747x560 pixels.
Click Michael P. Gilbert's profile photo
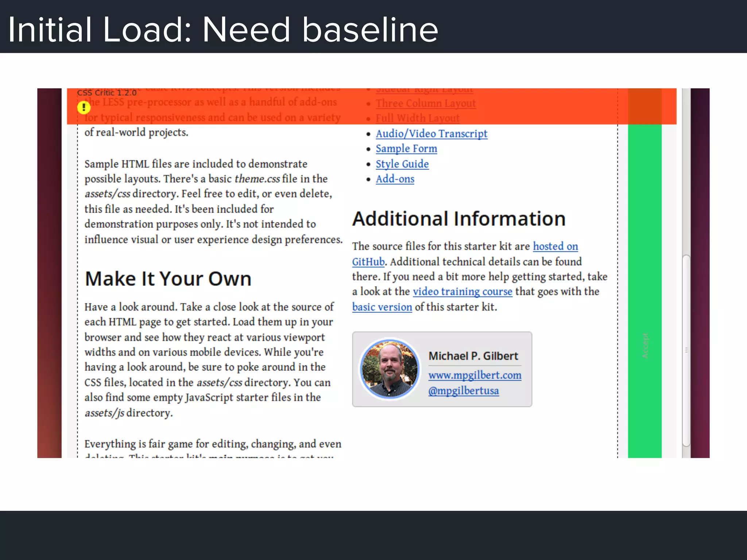[x=390, y=369]
